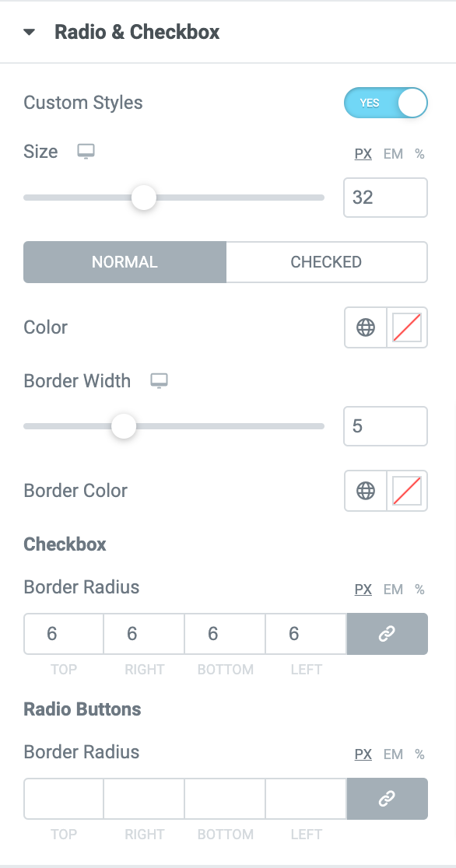Click the Border Width label
Screen dimensions: 456x868
[77, 381]
